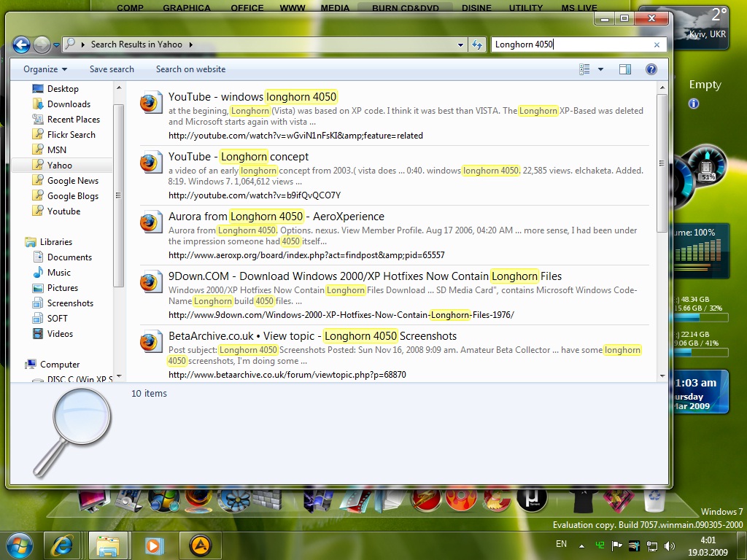The image size is (747, 560).
Task: Open the Organize menu
Action: point(45,69)
